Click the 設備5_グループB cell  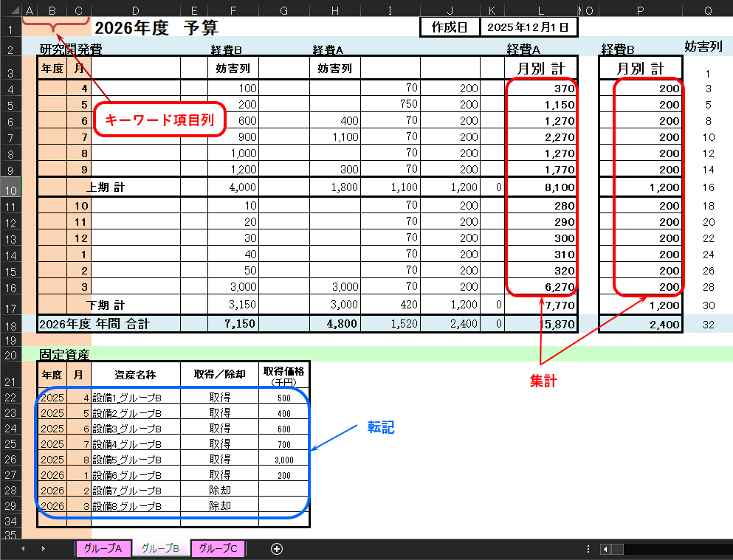click(136, 460)
